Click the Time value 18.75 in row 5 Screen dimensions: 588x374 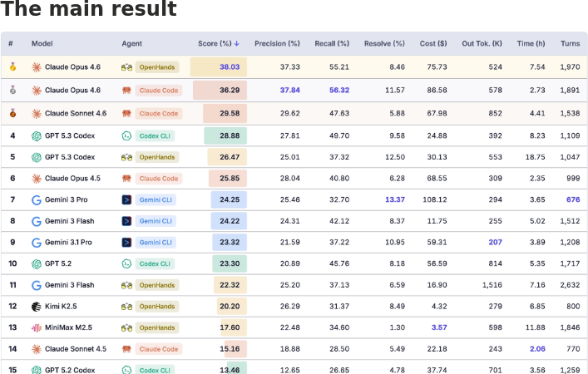[535, 157]
